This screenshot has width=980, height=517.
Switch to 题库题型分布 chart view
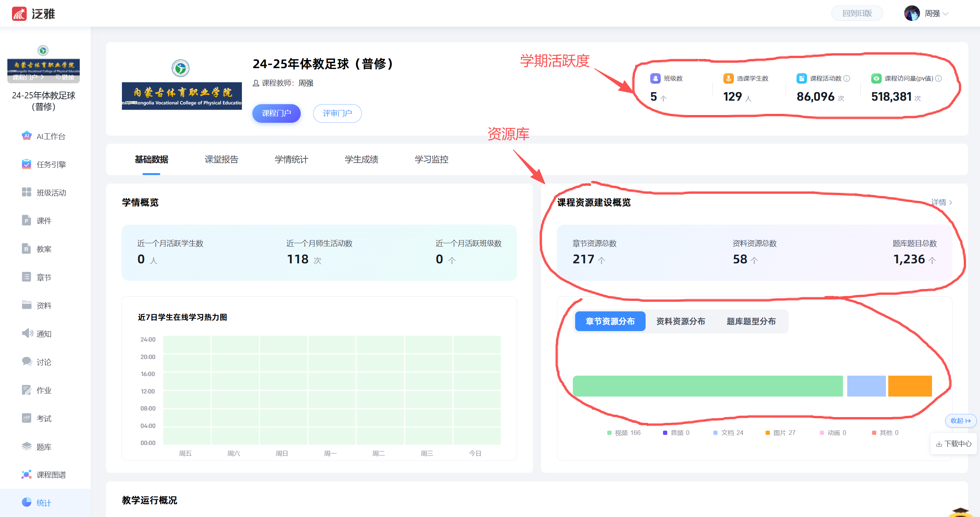tap(751, 321)
